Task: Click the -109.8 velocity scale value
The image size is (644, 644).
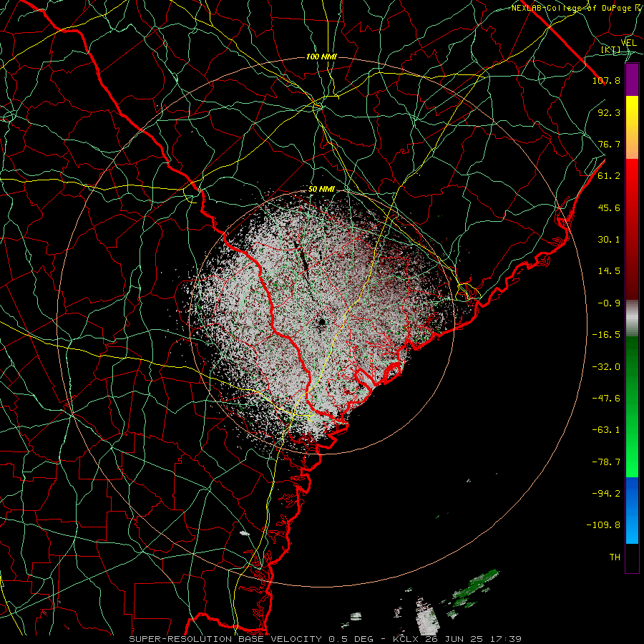Action: [x=603, y=525]
